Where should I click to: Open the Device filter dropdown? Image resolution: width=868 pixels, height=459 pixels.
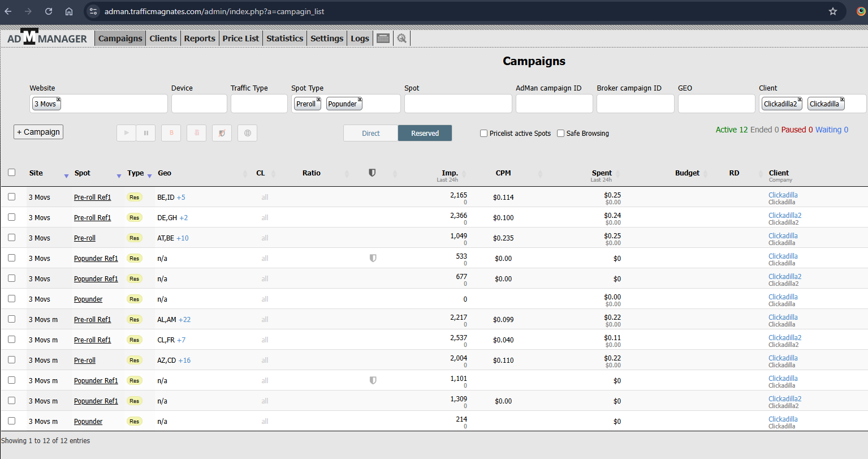coord(199,104)
